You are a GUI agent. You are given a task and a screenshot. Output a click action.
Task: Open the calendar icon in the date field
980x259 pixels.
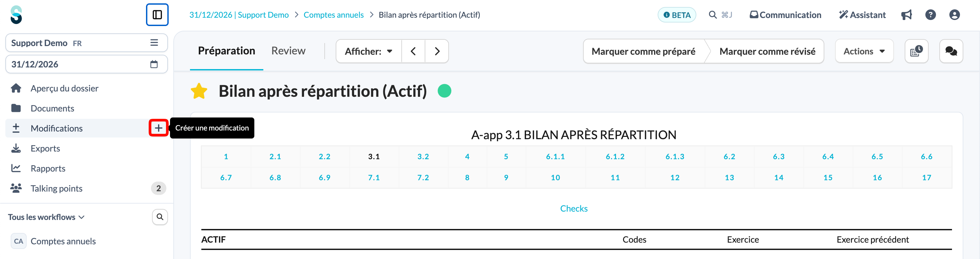point(154,64)
